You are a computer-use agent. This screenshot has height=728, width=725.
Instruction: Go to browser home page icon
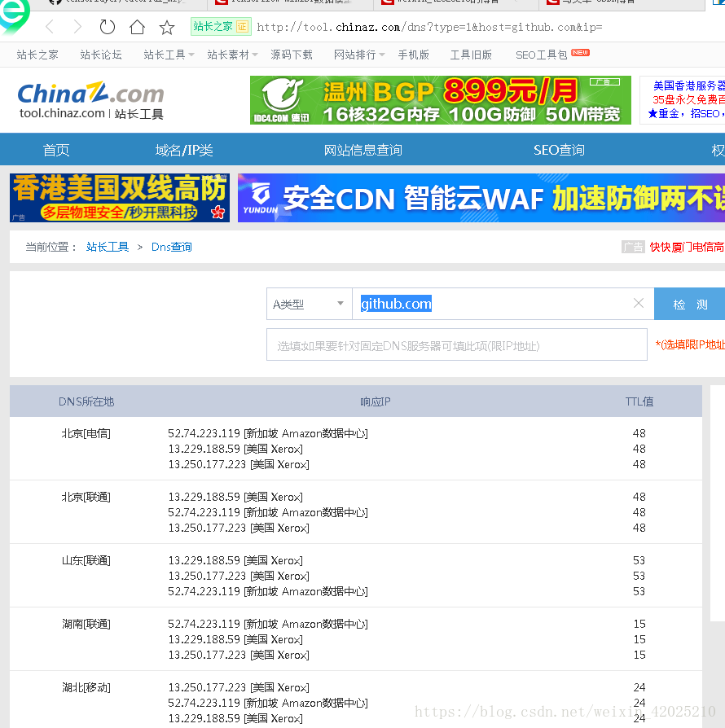point(137,27)
